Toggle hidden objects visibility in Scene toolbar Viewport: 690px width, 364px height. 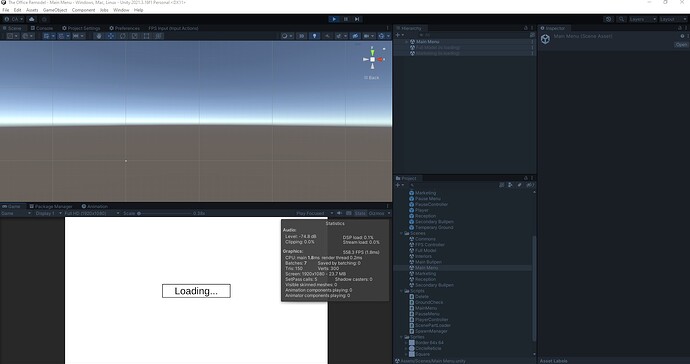[355, 36]
